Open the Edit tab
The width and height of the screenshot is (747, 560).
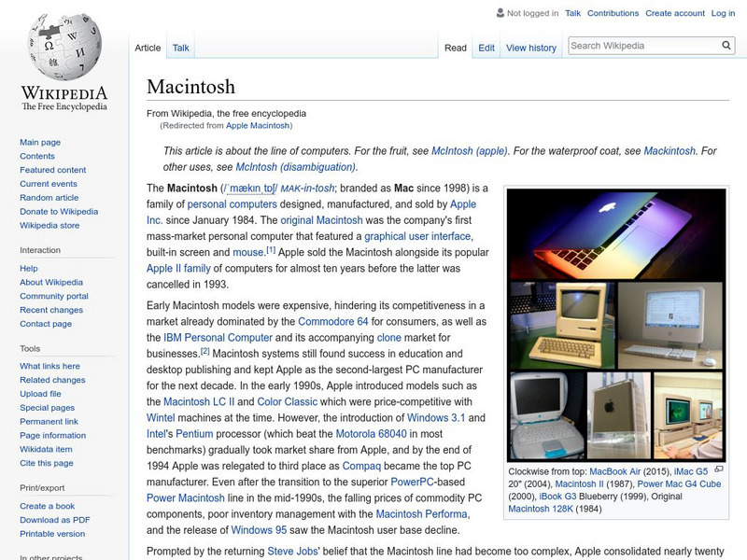coord(486,48)
